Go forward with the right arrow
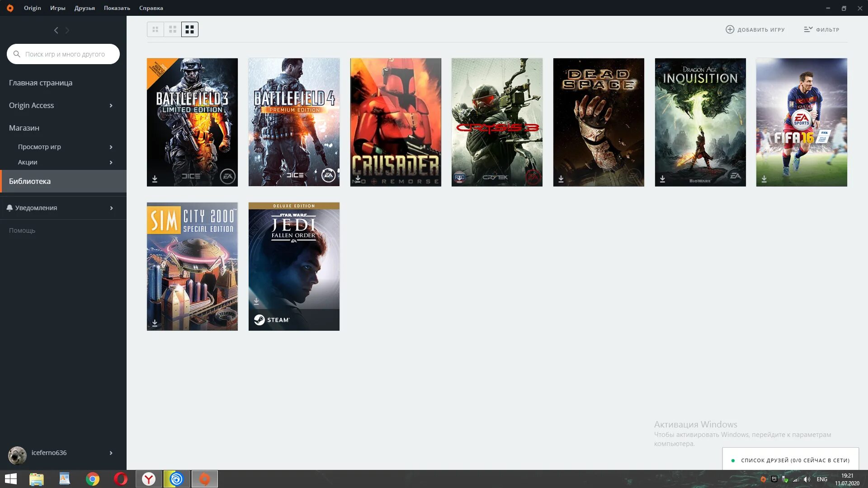The height and width of the screenshot is (488, 868). click(x=67, y=30)
